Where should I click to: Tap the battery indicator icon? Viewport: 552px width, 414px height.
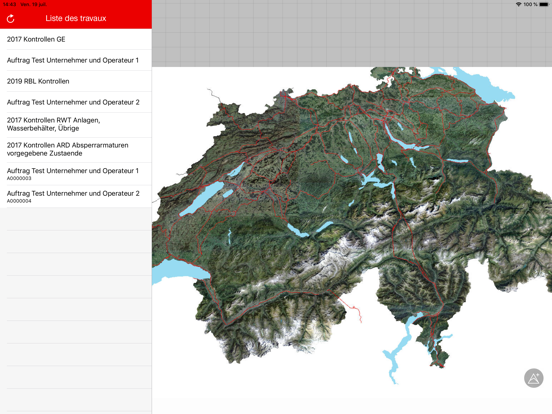[544, 4]
